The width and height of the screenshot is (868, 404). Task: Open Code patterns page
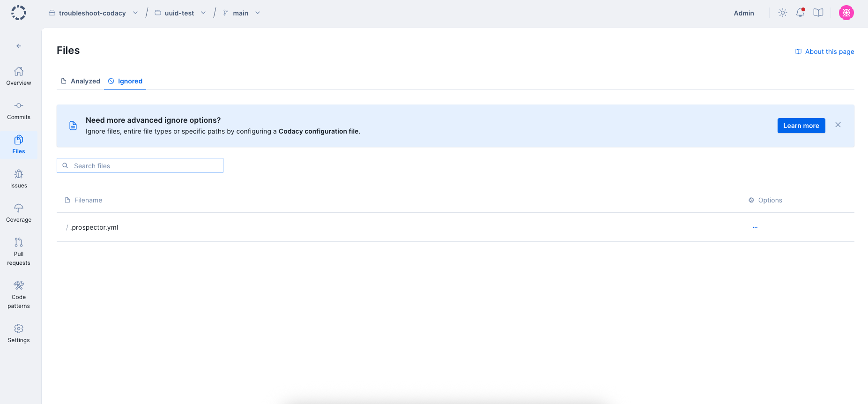click(19, 295)
